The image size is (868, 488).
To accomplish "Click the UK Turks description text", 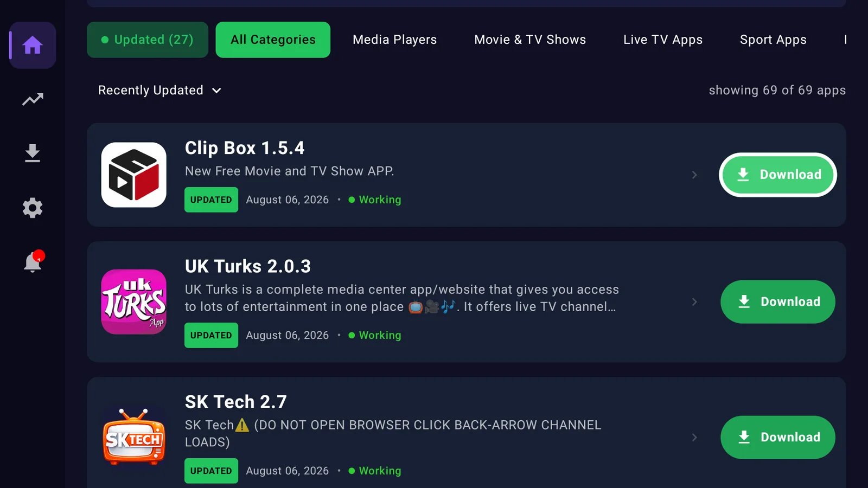I will click(402, 298).
